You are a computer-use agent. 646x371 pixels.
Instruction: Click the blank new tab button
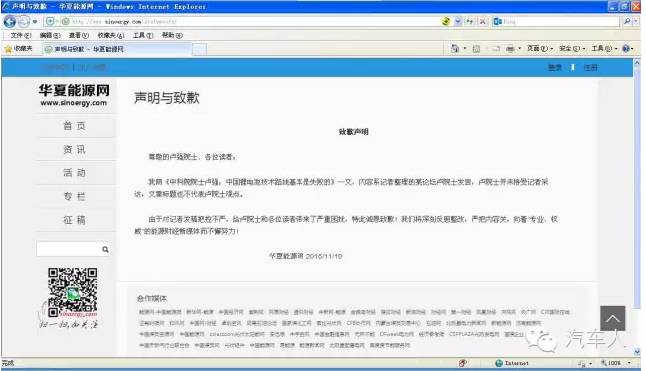(x=199, y=50)
